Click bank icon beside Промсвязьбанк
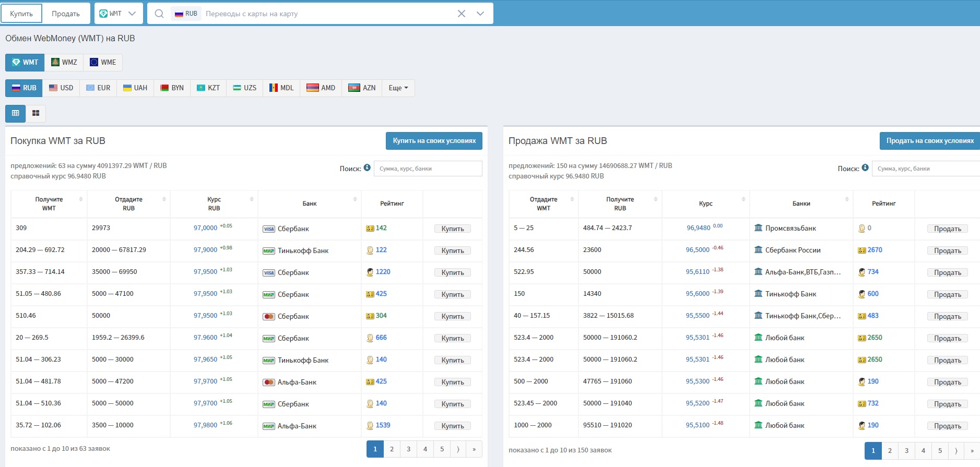 pyautogui.click(x=759, y=228)
